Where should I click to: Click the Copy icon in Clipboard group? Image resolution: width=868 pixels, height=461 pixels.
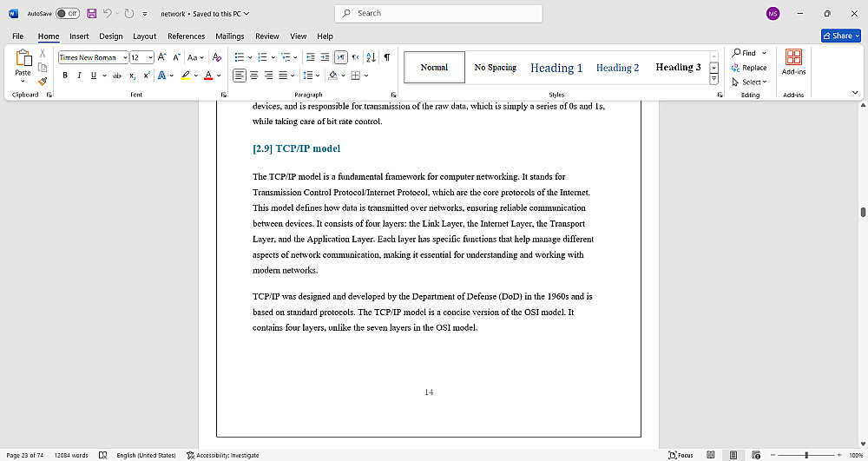tap(42, 68)
